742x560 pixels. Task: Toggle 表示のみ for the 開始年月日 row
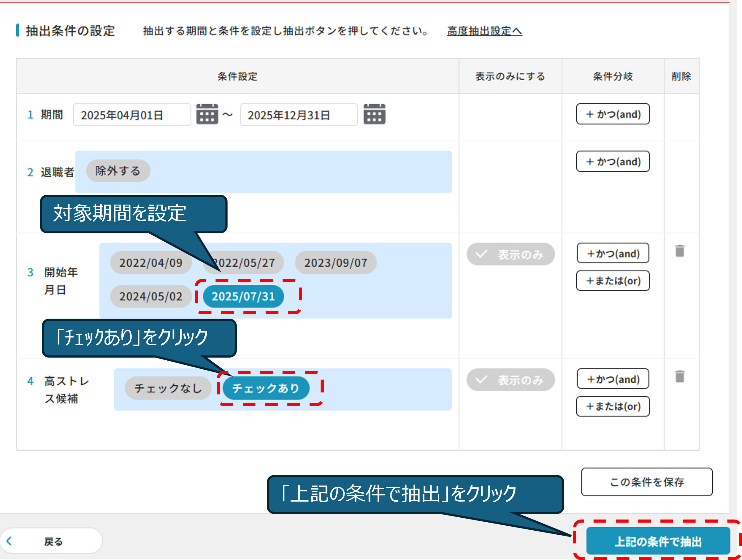(510, 255)
